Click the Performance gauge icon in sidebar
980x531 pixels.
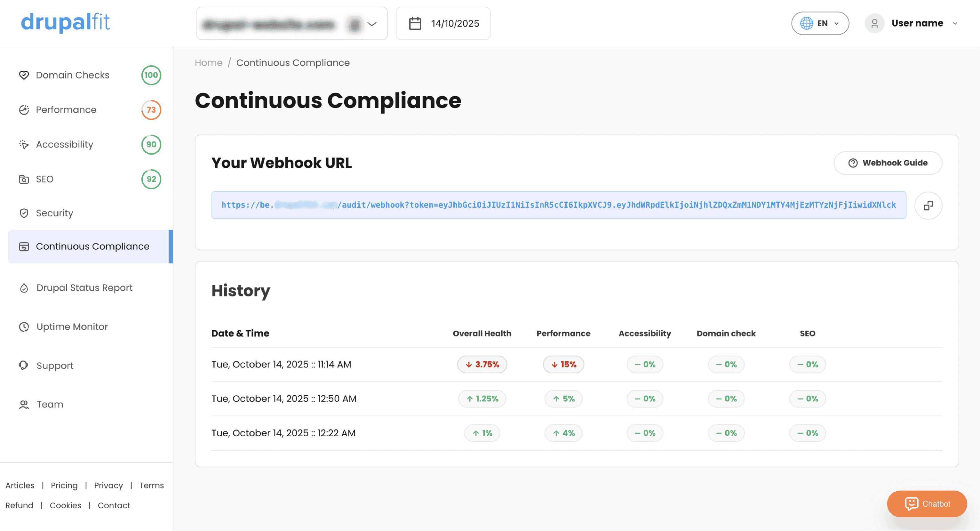24,110
